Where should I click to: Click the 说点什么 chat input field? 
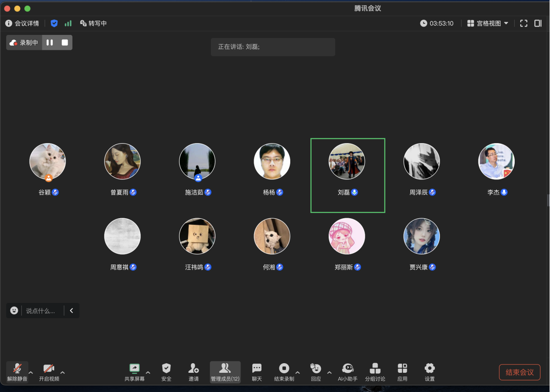click(x=41, y=311)
